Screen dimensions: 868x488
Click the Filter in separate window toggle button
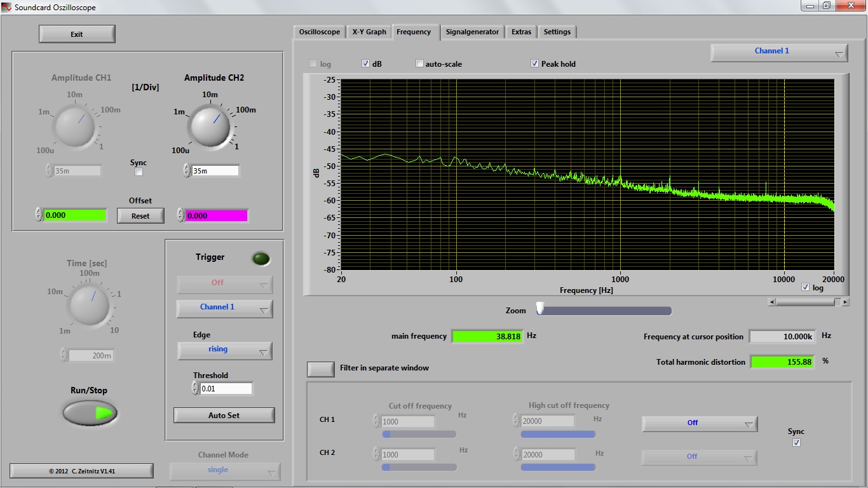[321, 369]
